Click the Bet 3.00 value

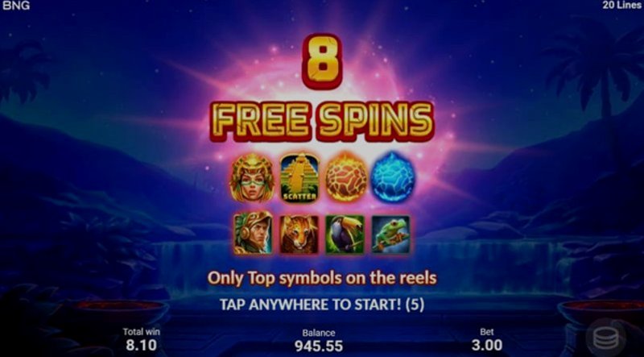[487, 345]
